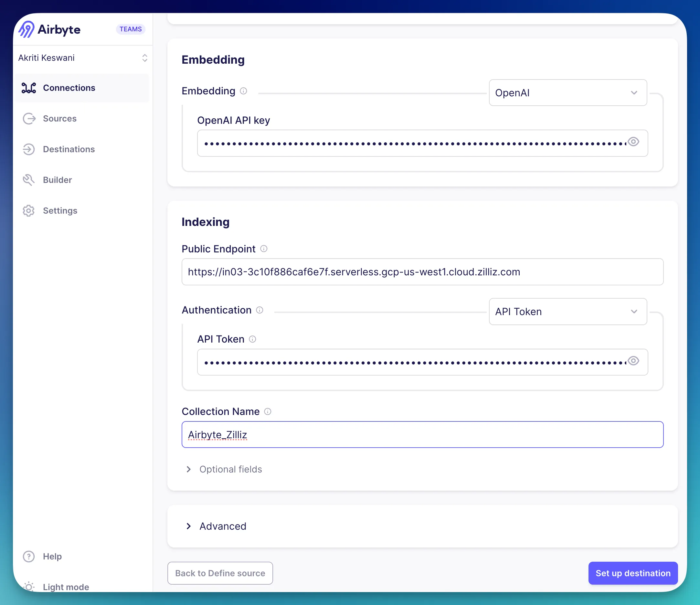Screen dimensions: 700x605
Task: Show the hidden API Token value
Action: coord(633,360)
